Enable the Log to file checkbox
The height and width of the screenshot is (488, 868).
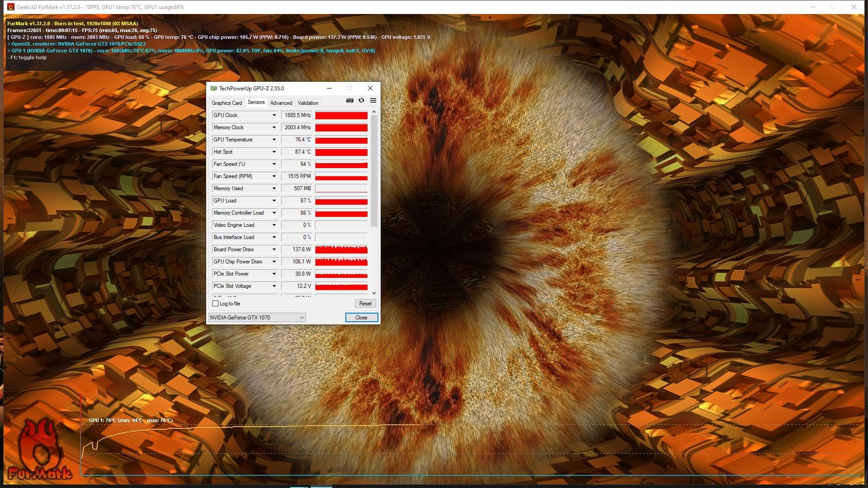(216, 304)
